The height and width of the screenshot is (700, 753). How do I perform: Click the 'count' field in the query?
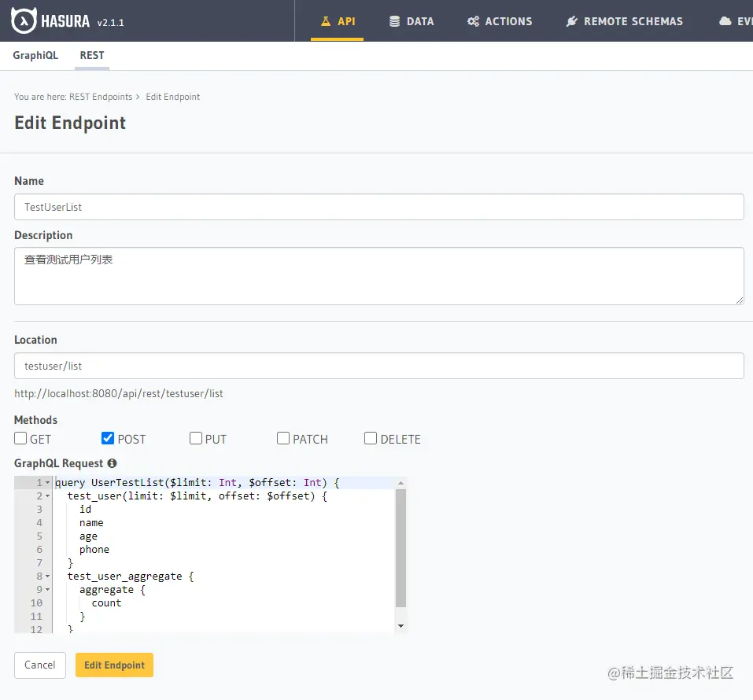[x=106, y=603]
